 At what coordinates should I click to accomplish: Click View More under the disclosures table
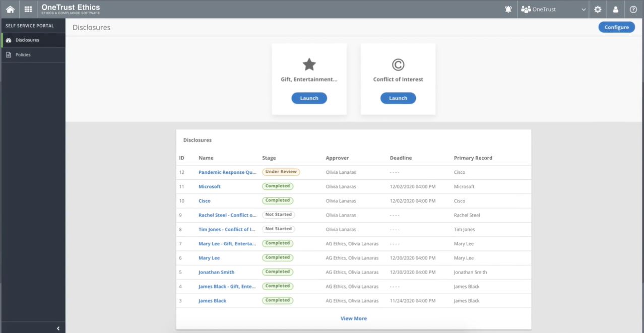(354, 318)
